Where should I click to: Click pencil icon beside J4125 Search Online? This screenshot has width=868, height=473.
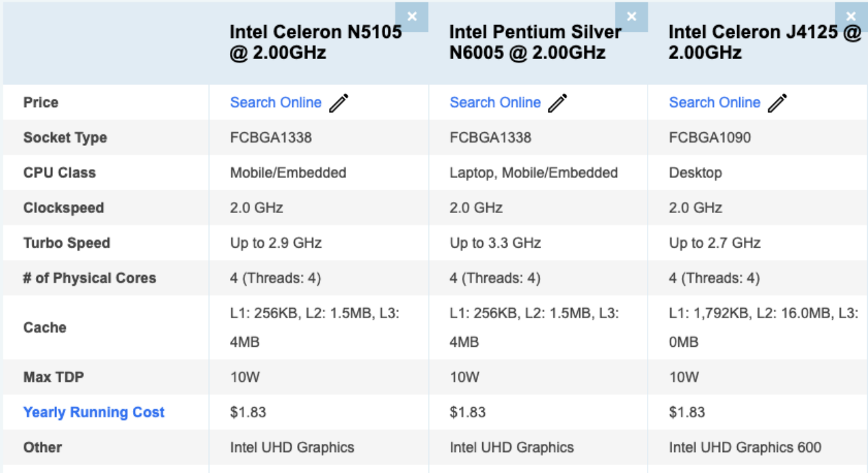click(777, 103)
